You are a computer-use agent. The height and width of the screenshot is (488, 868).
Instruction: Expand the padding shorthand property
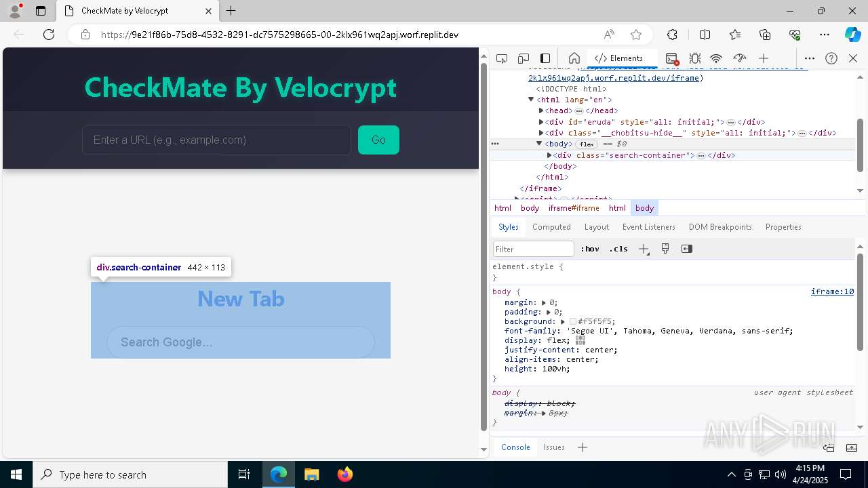pos(549,312)
